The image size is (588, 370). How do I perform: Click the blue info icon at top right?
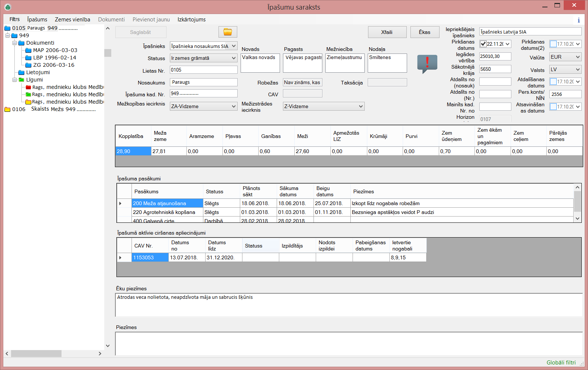coord(578,20)
